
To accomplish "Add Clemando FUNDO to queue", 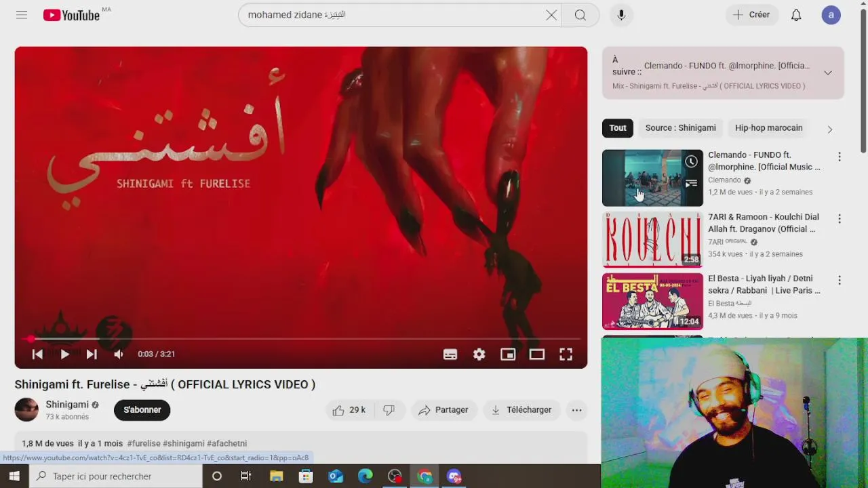I will click(x=691, y=183).
